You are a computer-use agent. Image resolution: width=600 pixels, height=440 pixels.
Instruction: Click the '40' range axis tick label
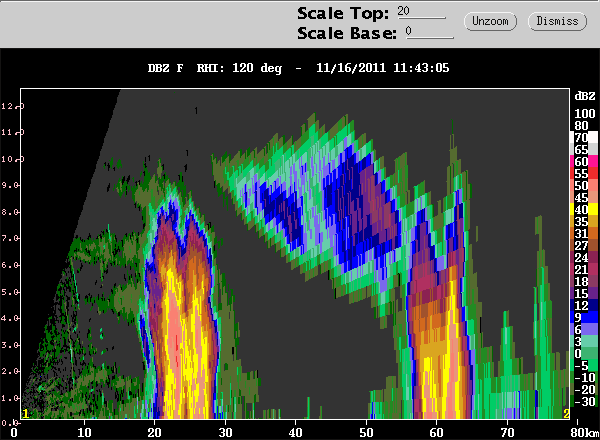(295, 433)
